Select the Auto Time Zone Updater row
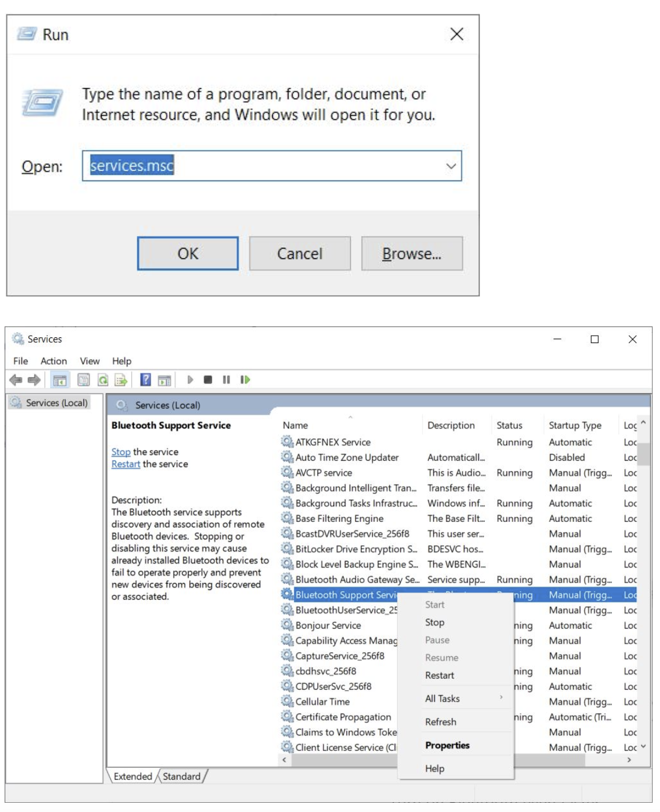 pos(459,457)
